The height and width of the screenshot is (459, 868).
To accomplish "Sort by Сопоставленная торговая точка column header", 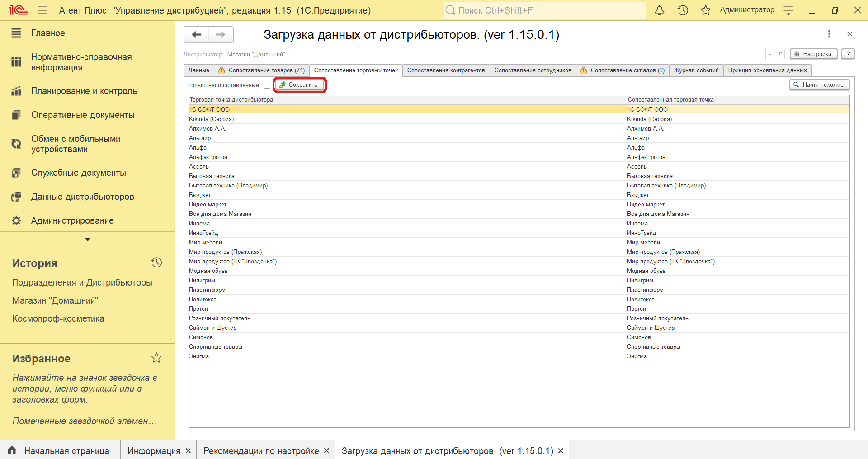I will (x=738, y=99).
